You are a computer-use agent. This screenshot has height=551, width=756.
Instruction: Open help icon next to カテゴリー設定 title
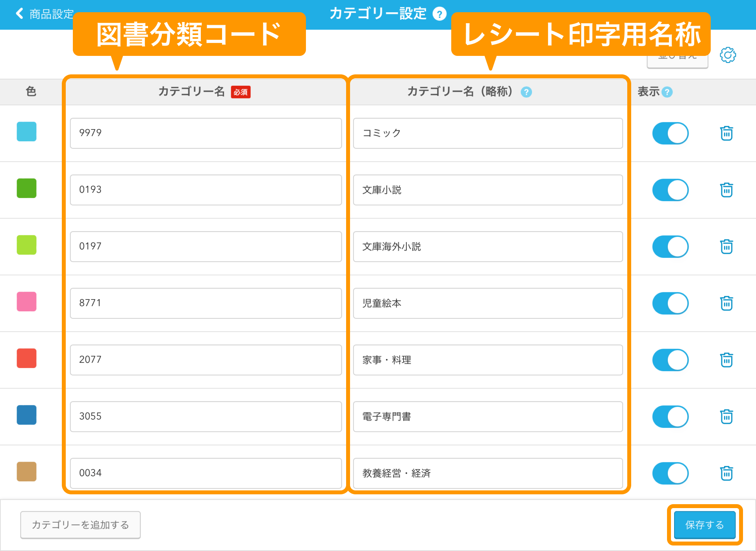(x=439, y=14)
